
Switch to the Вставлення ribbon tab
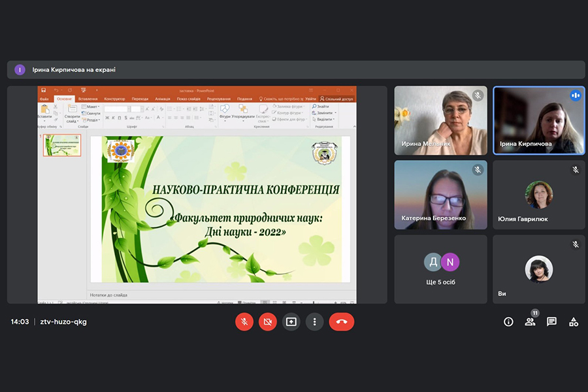click(x=88, y=99)
